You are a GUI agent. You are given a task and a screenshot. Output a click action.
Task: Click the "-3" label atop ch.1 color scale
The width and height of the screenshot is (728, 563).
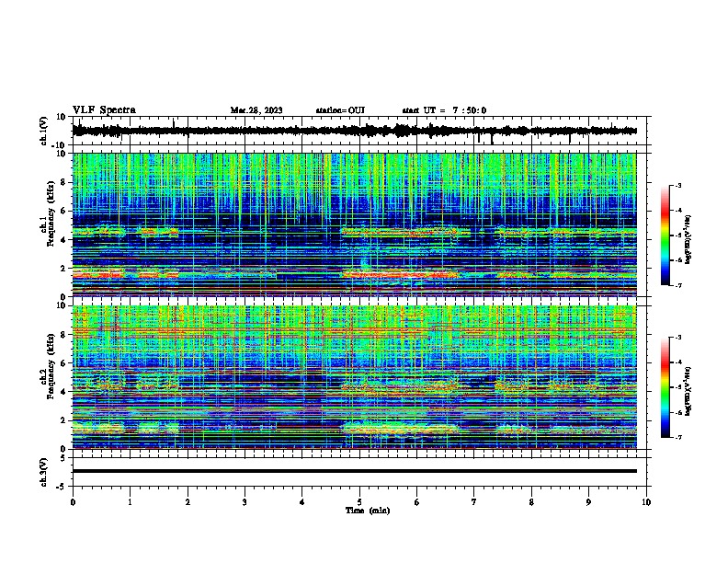coord(678,185)
